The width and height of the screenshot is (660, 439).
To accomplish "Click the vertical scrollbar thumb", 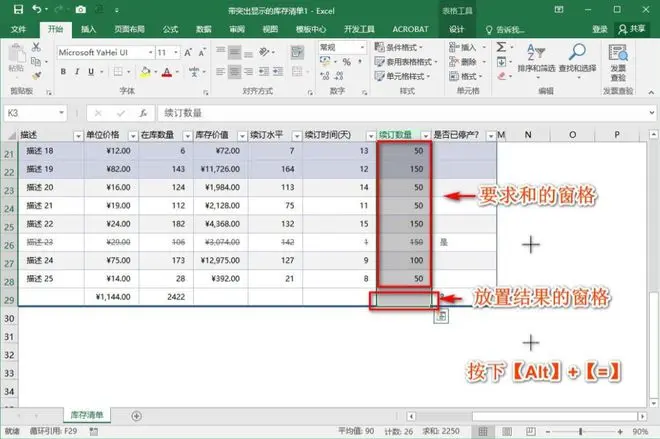I will point(653,344).
